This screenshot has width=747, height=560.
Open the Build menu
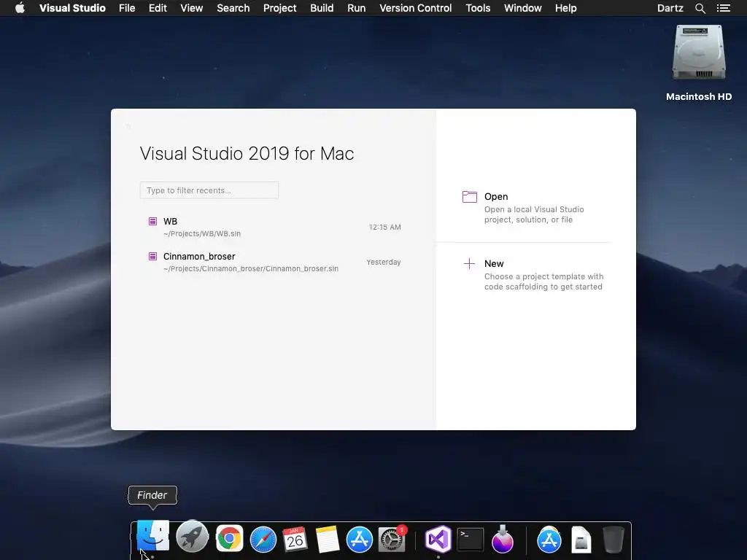point(322,8)
